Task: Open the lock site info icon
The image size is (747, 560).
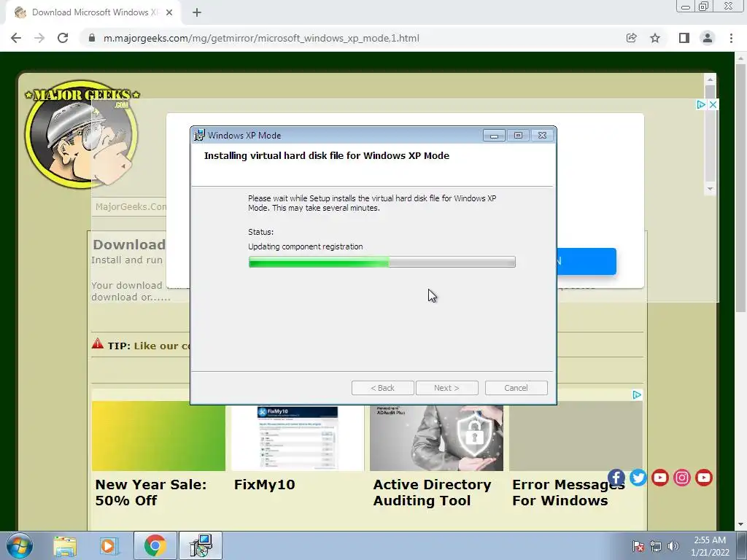Action: (x=92, y=38)
